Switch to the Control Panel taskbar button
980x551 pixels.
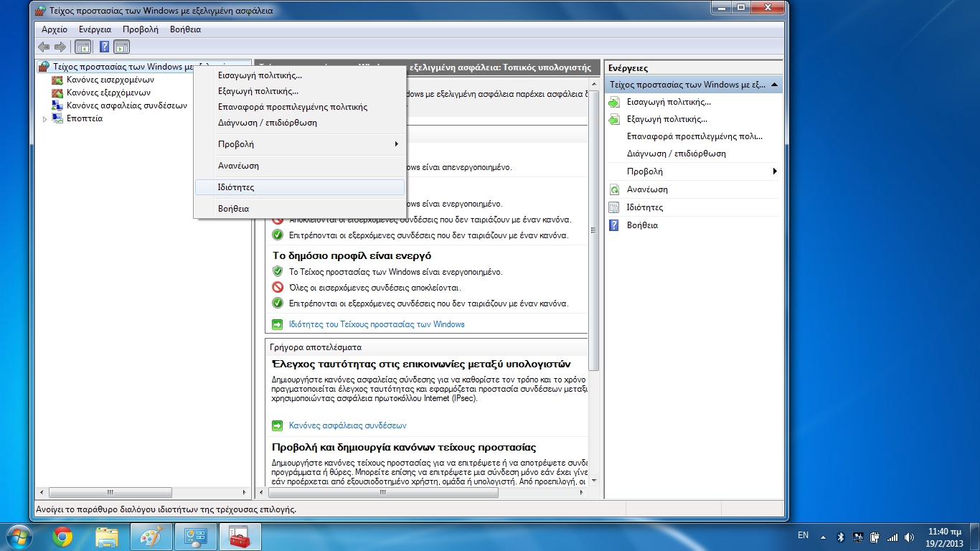[x=196, y=537]
